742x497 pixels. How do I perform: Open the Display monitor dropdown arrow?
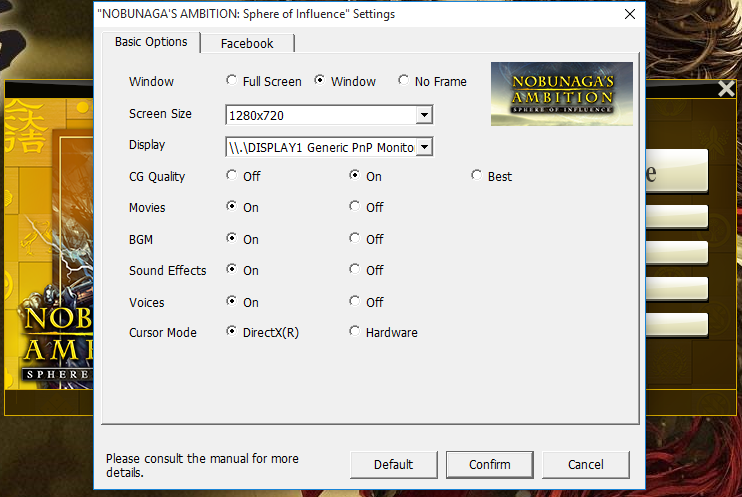pyautogui.click(x=424, y=147)
